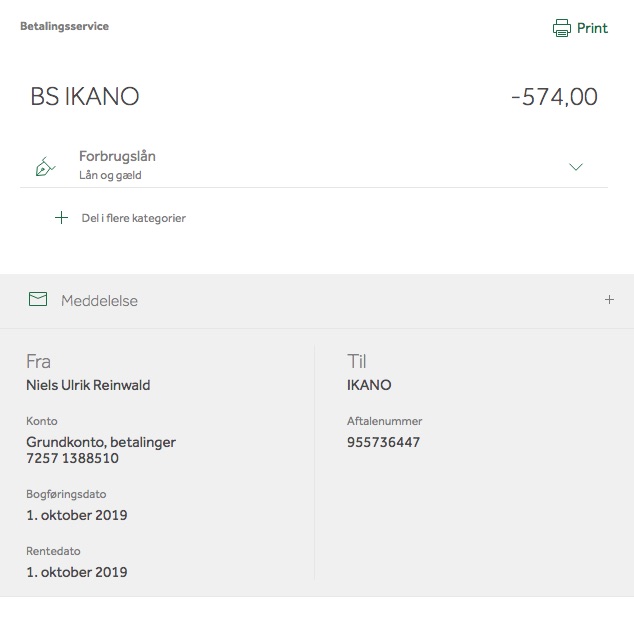Screen dimensions: 634x640
Task: Click the -574,00 amount
Action: 554,97
